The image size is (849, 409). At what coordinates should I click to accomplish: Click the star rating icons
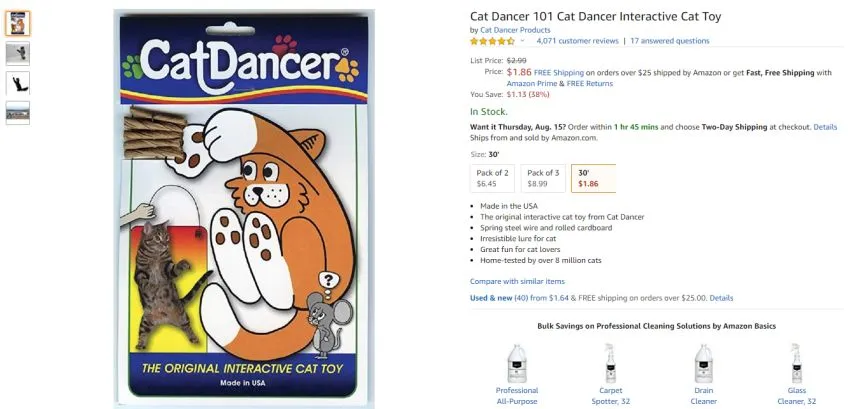point(492,41)
